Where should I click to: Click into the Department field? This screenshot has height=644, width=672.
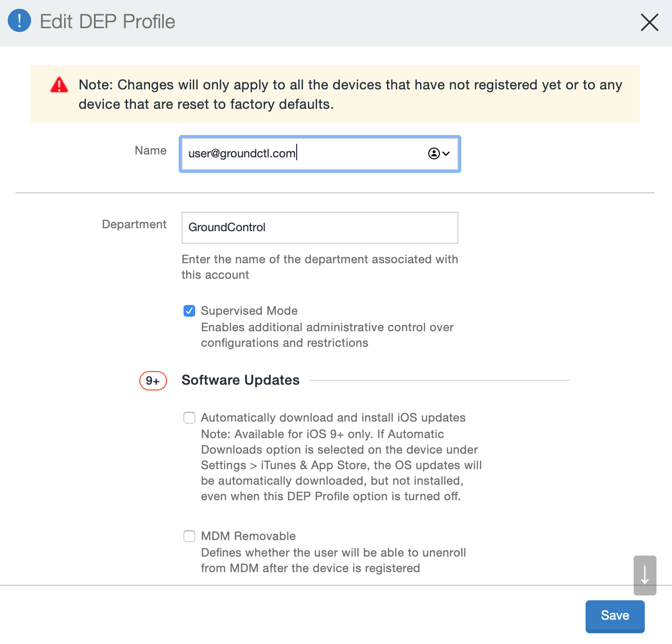[319, 227]
